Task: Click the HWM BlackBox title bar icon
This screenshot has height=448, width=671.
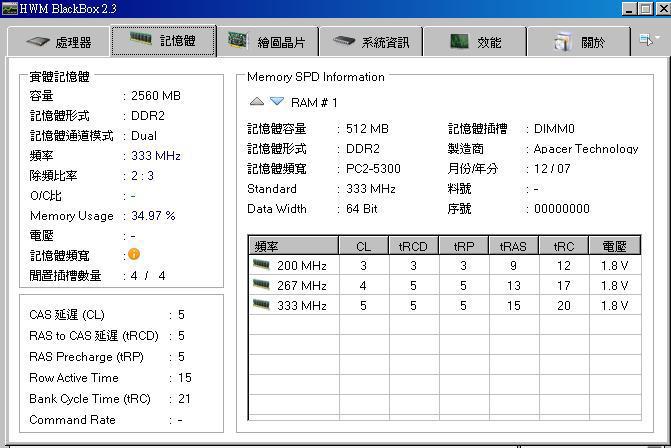Action: coord(9,9)
